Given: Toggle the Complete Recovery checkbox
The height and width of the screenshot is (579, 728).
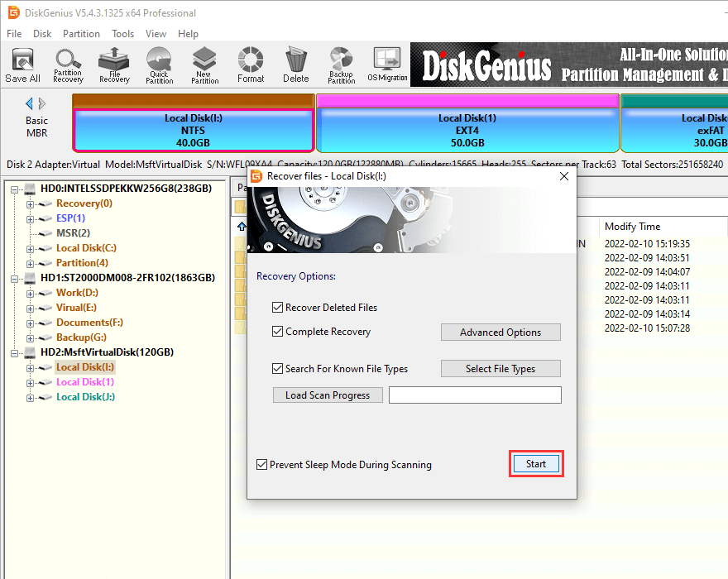Looking at the screenshot, I should [x=277, y=332].
